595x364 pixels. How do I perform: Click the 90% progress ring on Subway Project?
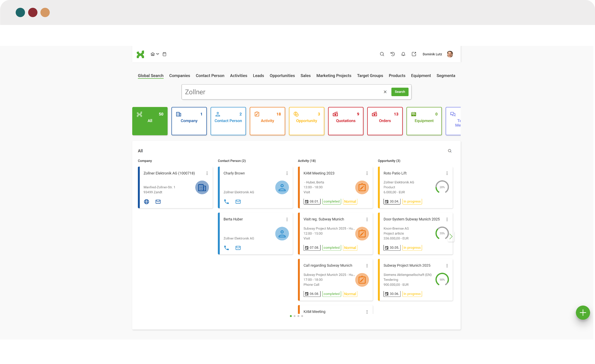[x=442, y=280]
